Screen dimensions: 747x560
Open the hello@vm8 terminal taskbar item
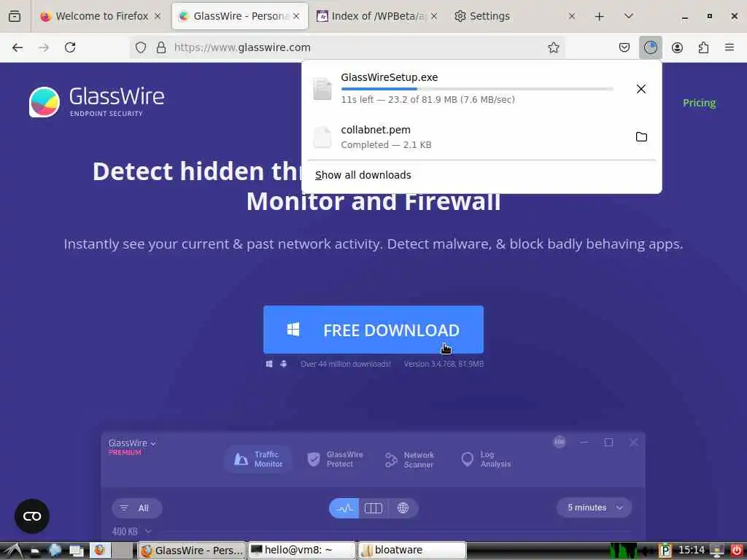[x=302, y=550]
